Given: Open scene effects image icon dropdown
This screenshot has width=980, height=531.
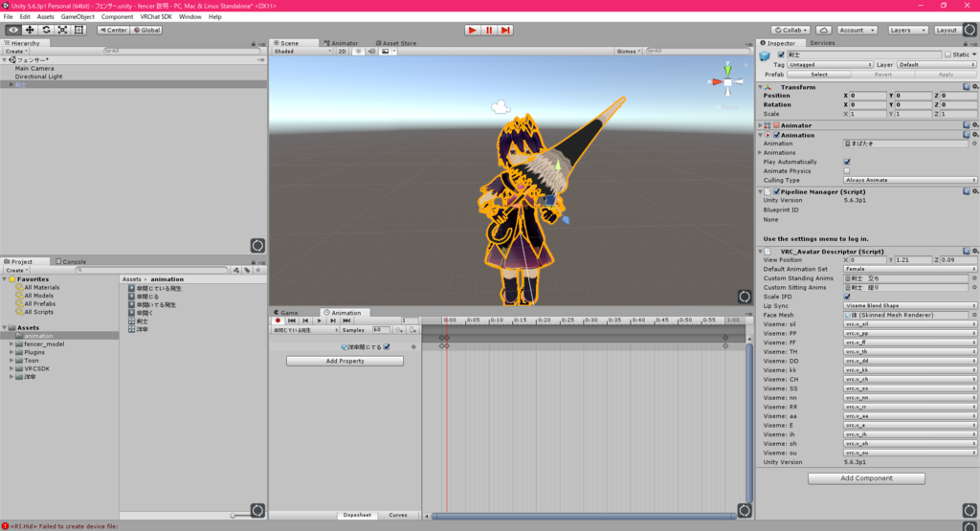Looking at the screenshot, I should pyautogui.click(x=388, y=52).
